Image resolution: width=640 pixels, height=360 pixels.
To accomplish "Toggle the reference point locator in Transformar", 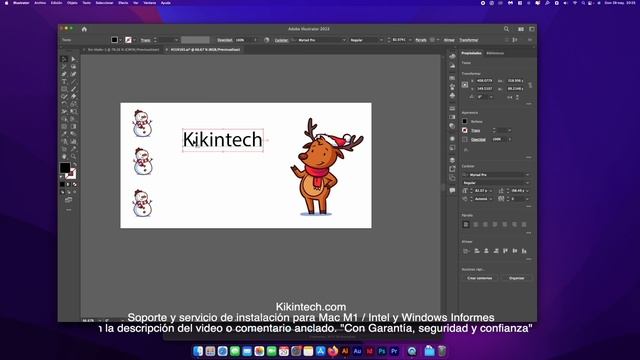I will (x=465, y=84).
